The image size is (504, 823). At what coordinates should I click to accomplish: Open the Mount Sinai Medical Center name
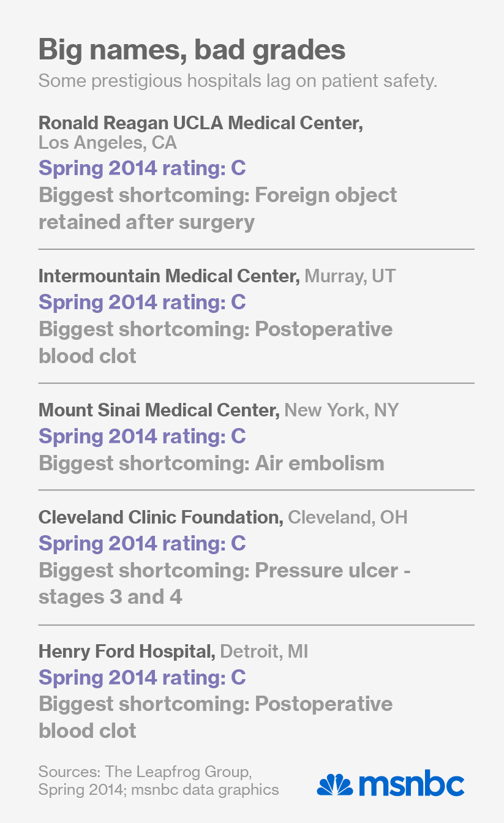tap(159, 410)
